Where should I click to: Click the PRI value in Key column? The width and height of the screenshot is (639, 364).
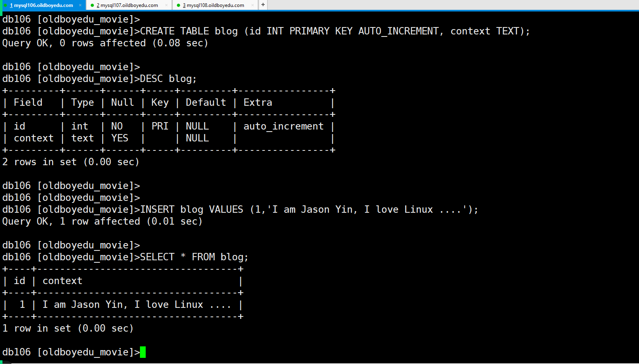[x=160, y=126]
